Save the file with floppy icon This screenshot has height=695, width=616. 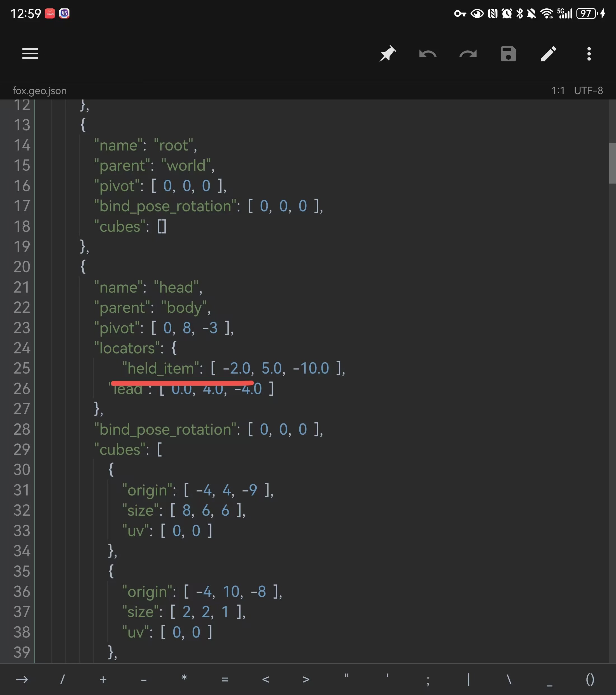[x=508, y=54]
